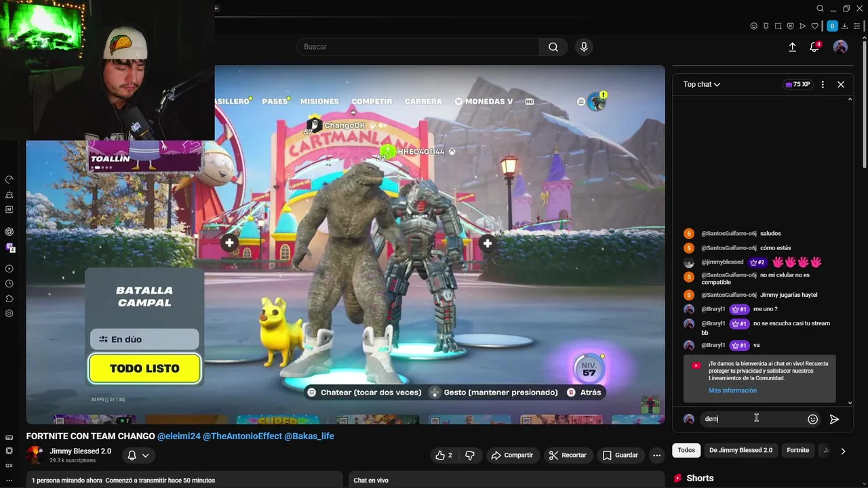Image resolution: width=868 pixels, height=488 pixels.
Task: Open the @TheAntonioEffect mention link
Action: click(x=242, y=436)
